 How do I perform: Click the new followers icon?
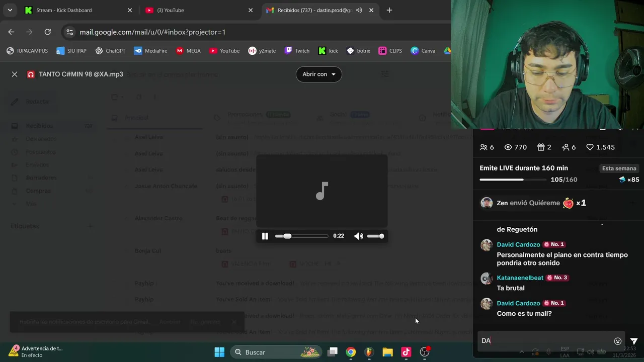566,147
